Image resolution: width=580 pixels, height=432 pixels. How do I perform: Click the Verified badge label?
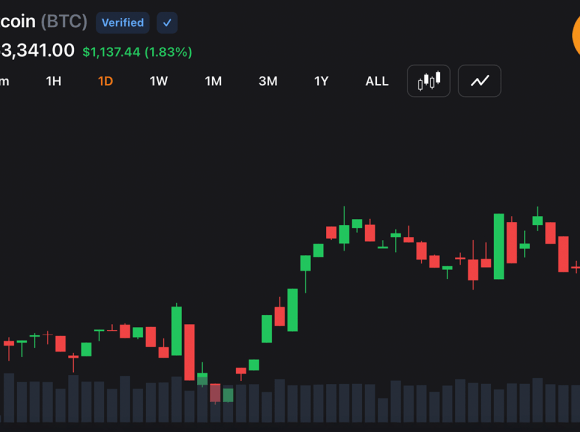pos(122,23)
